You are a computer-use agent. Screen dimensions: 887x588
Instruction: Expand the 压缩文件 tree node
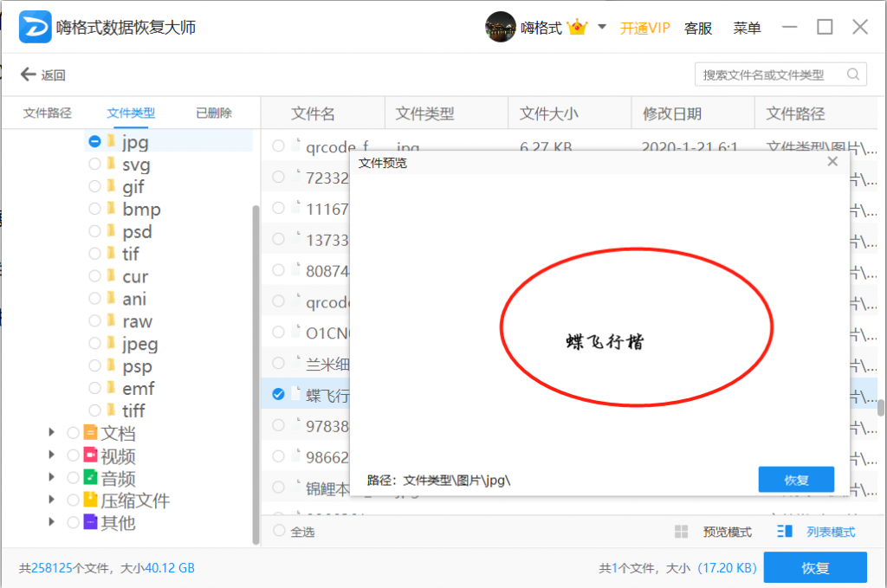51,499
